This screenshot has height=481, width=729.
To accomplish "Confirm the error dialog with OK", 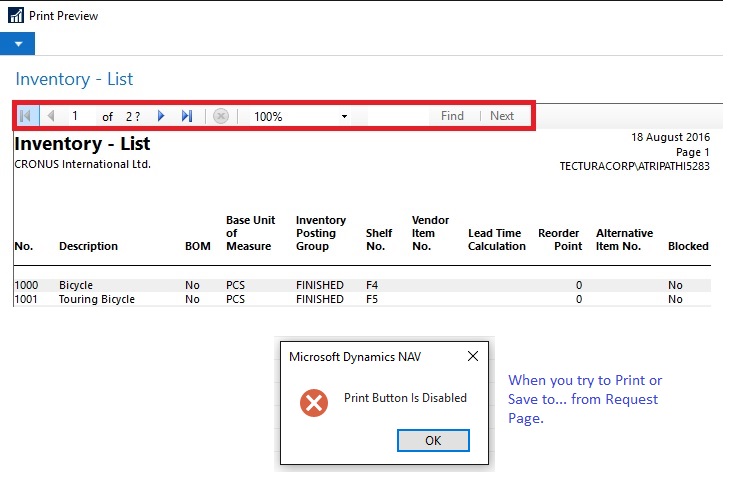I will click(433, 440).
